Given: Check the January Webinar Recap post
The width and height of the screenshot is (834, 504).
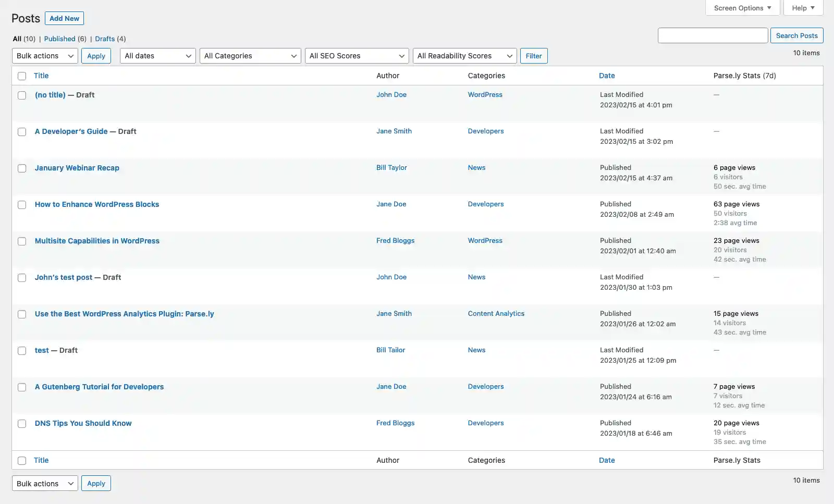Looking at the screenshot, I should tap(21, 168).
